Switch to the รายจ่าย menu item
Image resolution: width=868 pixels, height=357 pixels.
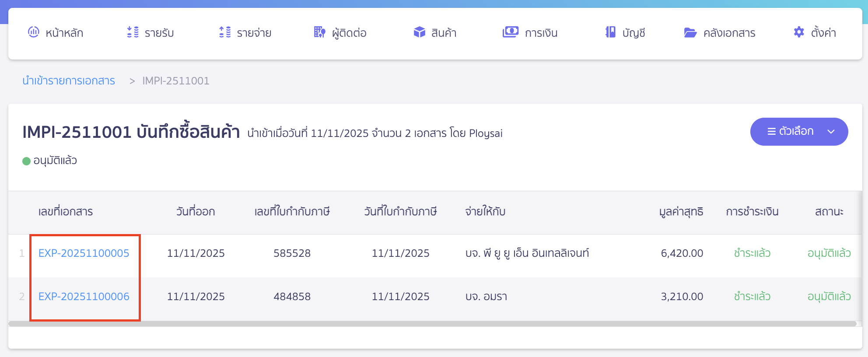pyautogui.click(x=254, y=32)
